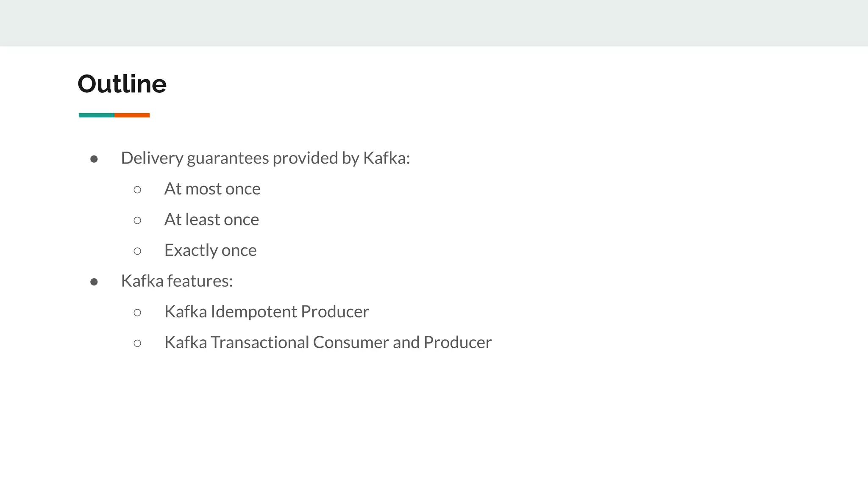
Task: Select the 'Kafka Idempotent Producer' text
Action: click(x=267, y=312)
